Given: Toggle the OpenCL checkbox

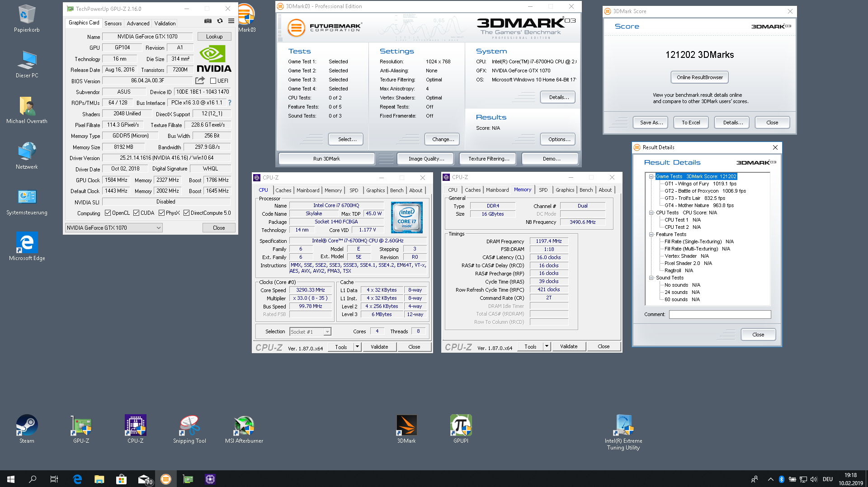Looking at the screenshot, I should (108, 213).
